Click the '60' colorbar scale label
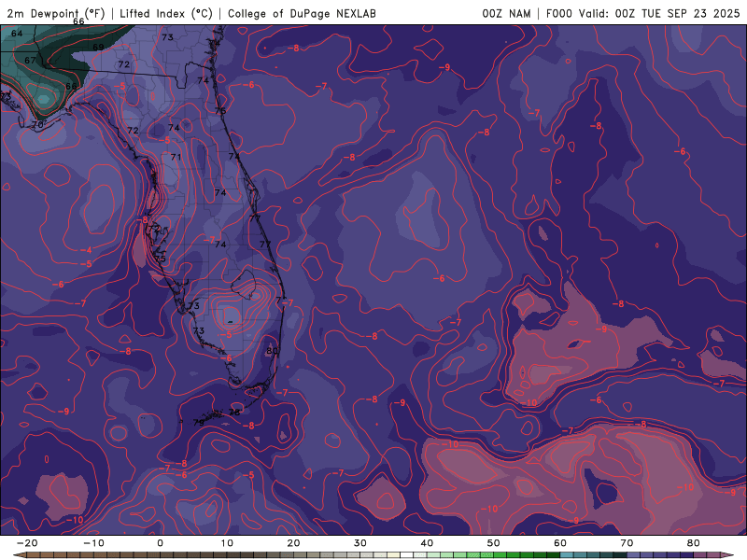This screenshot has height=560, width=747. tap(560, 543)
